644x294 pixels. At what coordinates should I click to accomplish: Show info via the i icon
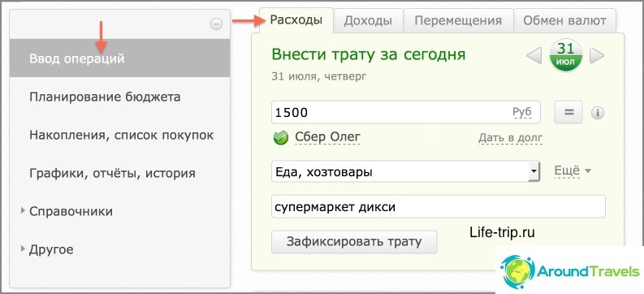[597, 113]
